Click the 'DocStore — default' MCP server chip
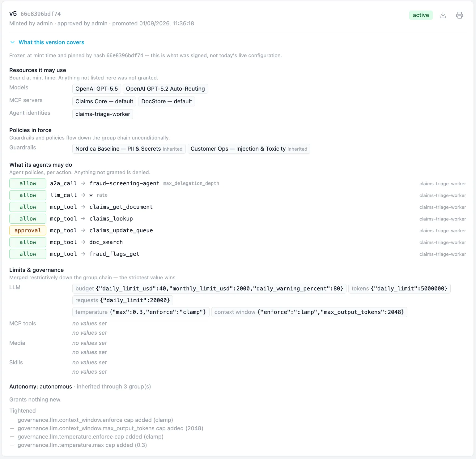Screen dimensions: 476x459 167,101
